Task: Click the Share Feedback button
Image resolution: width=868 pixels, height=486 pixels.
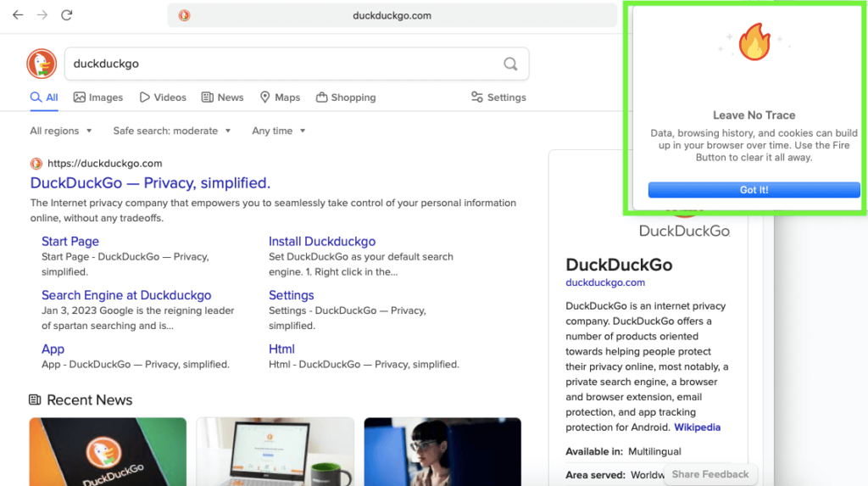Action: pyautogui.click(x=710, y=474)
